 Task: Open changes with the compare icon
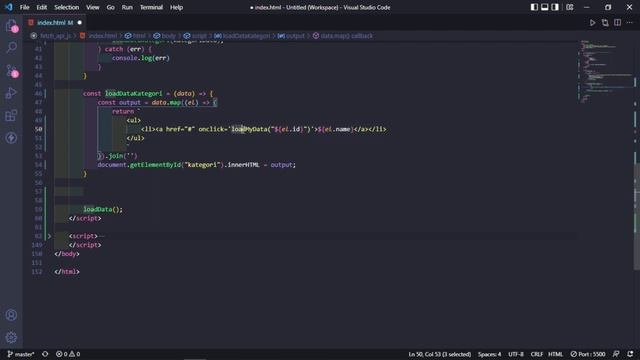[x=605, y=23]
